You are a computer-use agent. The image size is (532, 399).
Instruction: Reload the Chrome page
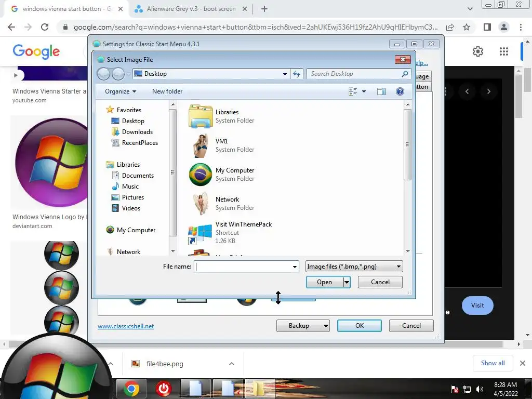(x=45, y=27)
